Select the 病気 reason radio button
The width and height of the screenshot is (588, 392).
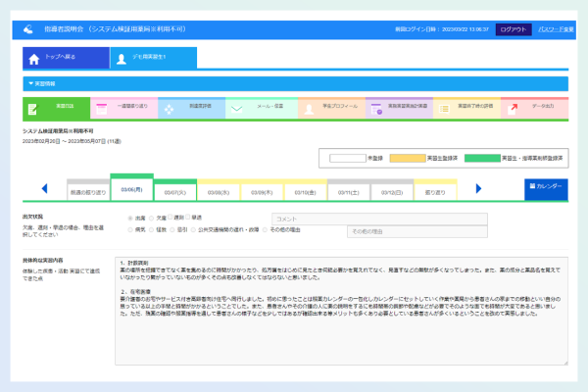tap(131, 230)
